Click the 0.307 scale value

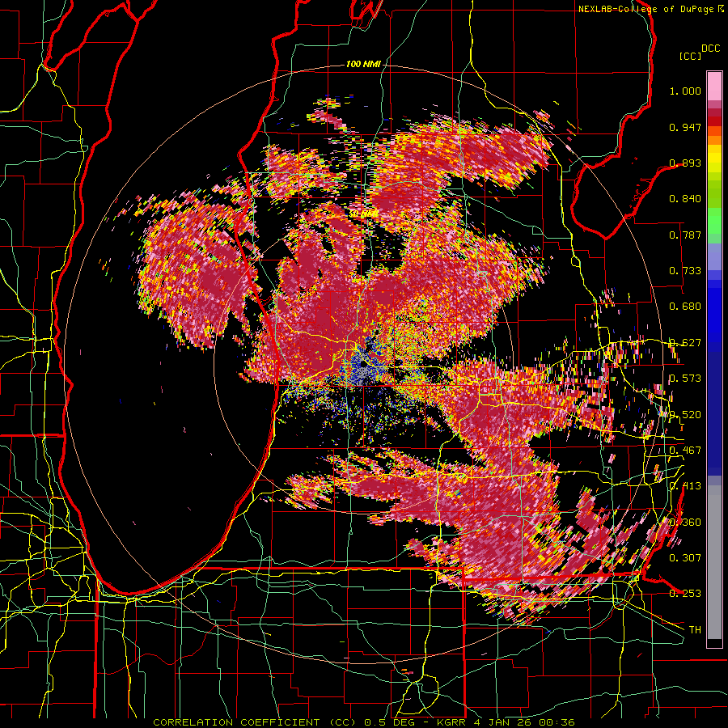(685, 557)
